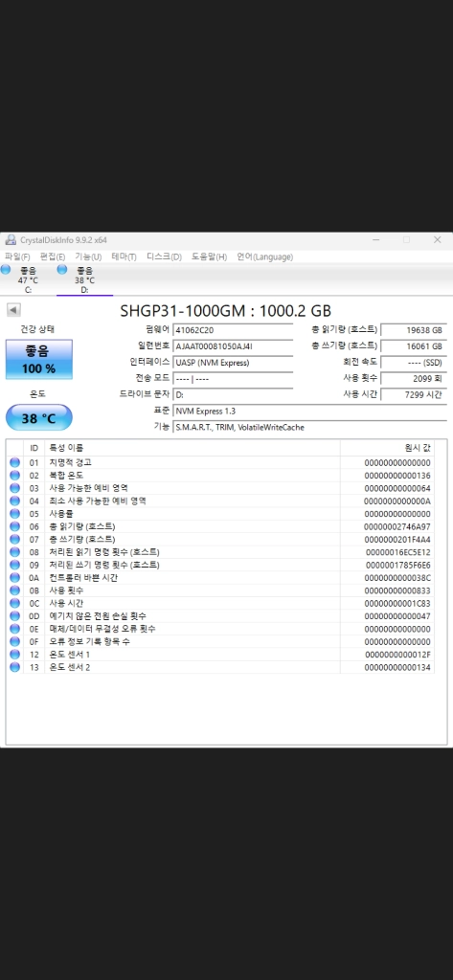Click the 38 °C temperature button

click(39, 418)
